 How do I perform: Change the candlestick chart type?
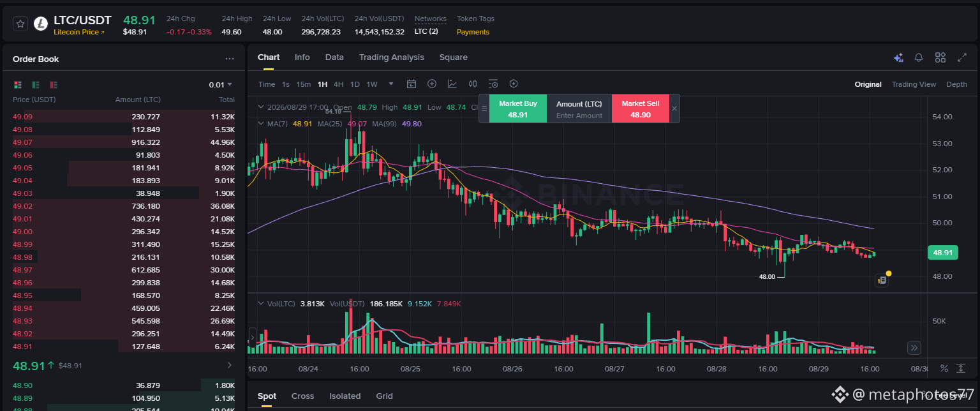473,84
